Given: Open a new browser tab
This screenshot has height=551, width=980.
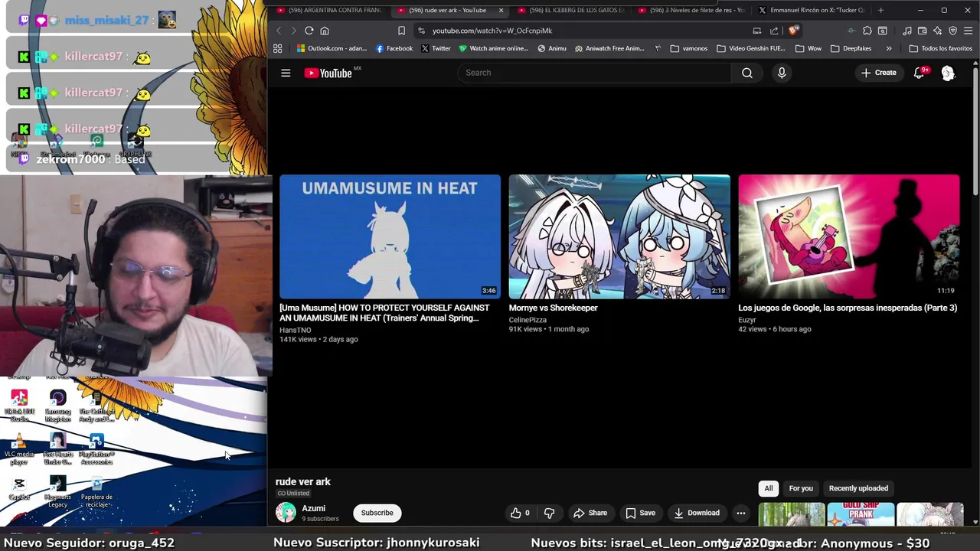Looking at the screenshot, I should click(880, 10).
